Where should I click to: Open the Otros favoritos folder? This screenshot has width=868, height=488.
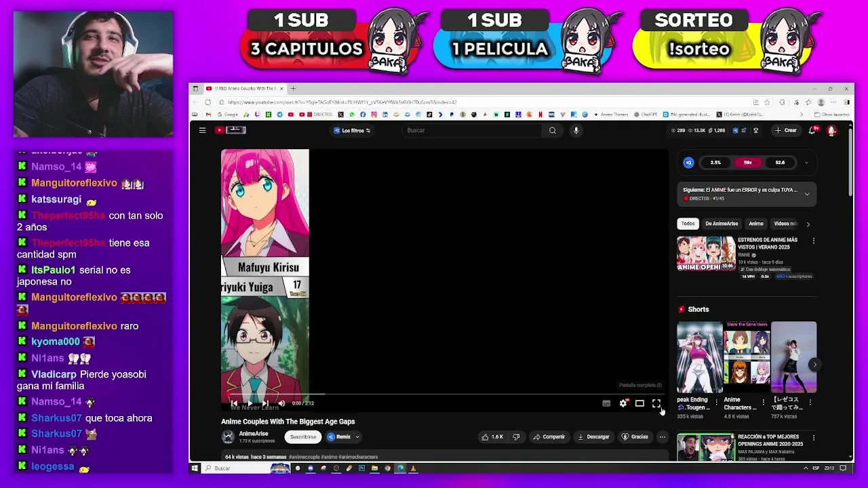pos(831,115)
